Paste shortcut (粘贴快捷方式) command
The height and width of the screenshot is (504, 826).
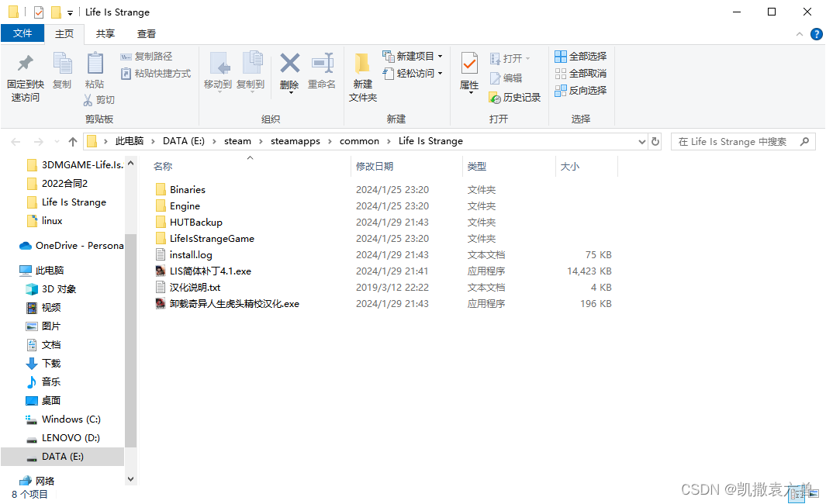point(155,74)
